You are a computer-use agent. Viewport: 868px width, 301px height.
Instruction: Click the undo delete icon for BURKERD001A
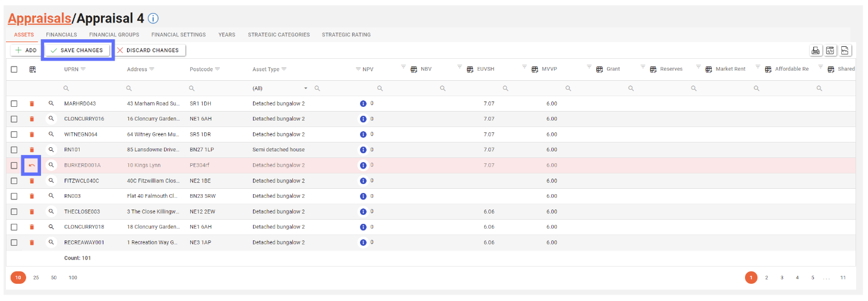click(x=31, y=165)
